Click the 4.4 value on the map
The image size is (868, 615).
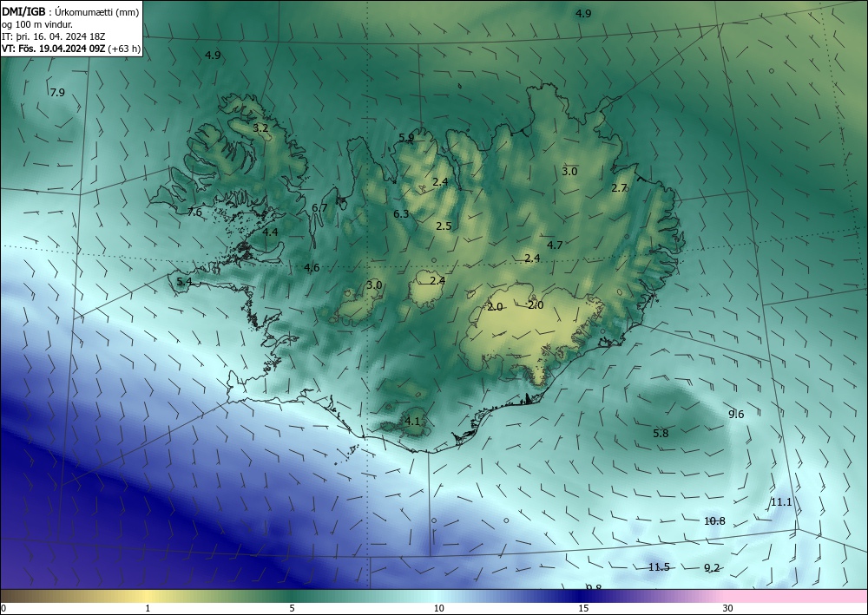(270, 232)
